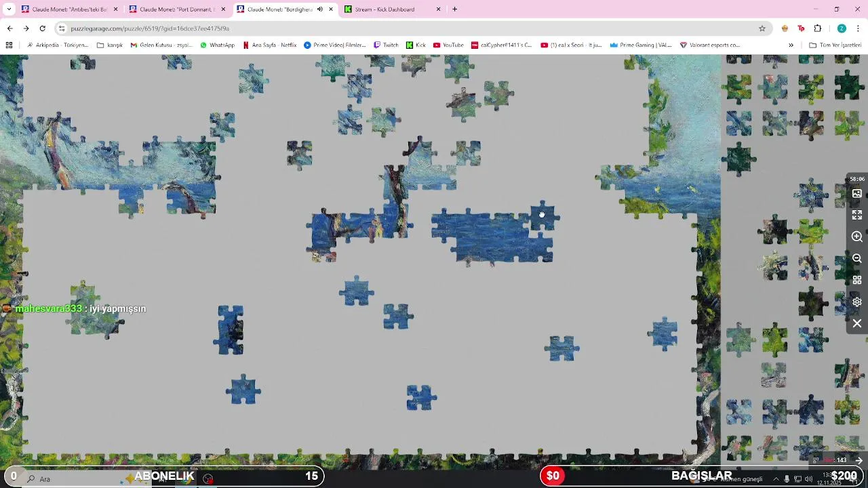Click the orange face extension icon

(x=785, y=28)
